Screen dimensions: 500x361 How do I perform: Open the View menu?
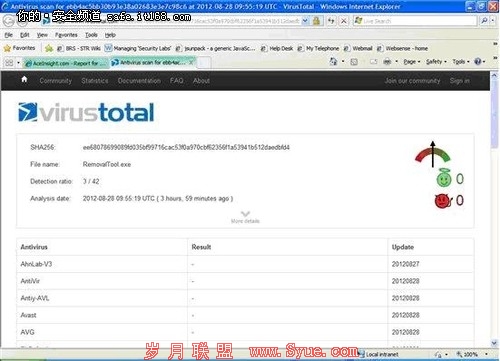[x=42, y=35]
